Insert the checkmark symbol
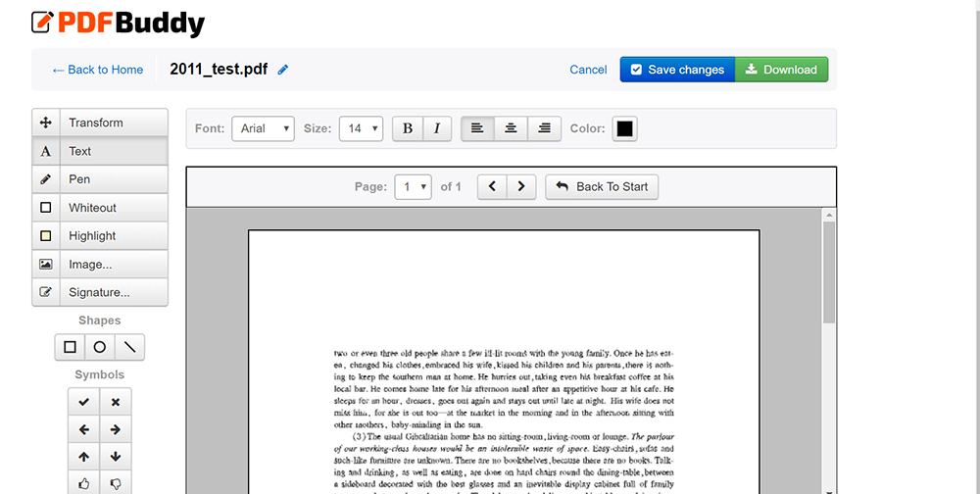The width and height of the screenshot is (980, 494). click(x=84, y=402)
